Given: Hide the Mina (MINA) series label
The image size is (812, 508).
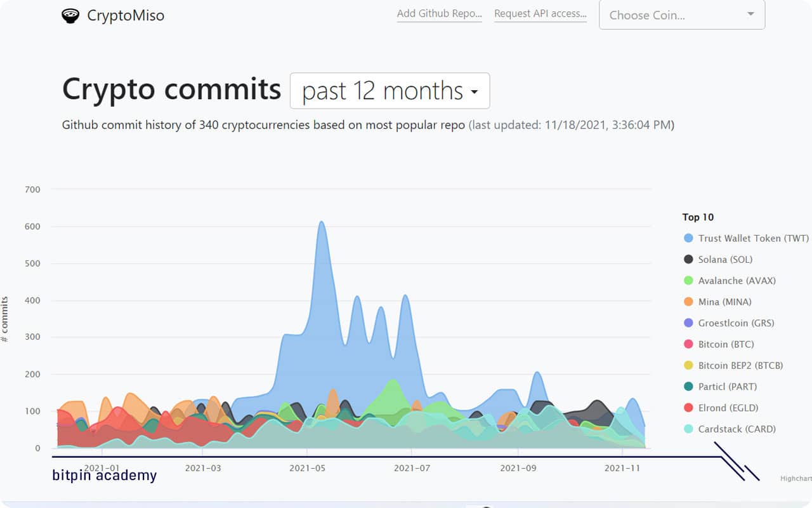Looking at the screenshot, I should (x=724, y=302).
